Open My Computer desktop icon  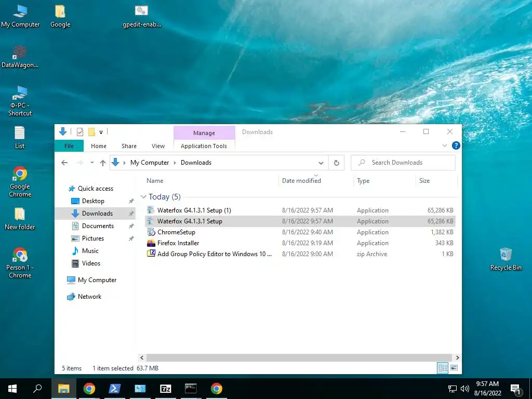point(20,16)
